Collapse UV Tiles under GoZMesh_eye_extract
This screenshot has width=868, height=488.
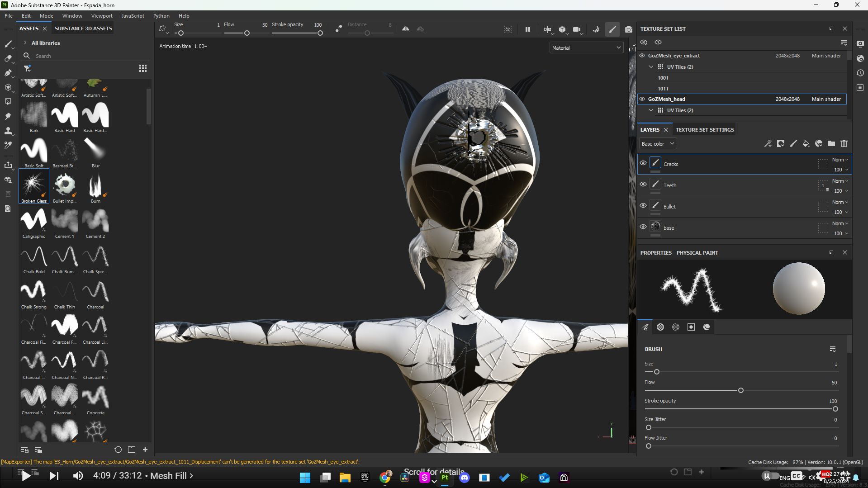click(651, 67)
